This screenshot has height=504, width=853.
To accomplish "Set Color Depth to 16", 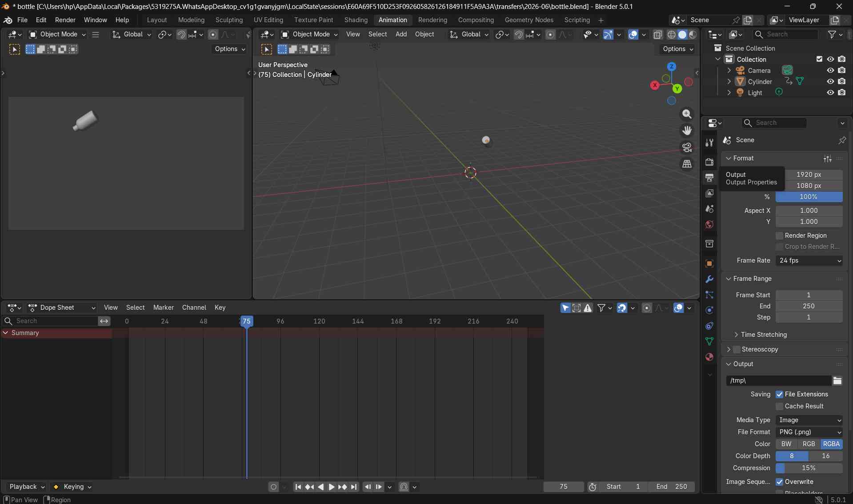I will tap(825, 456).
